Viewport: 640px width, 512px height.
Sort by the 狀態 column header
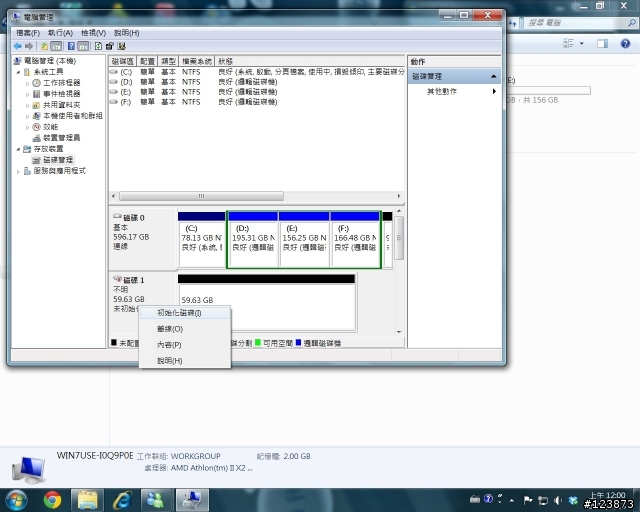(x=309, y=61)
